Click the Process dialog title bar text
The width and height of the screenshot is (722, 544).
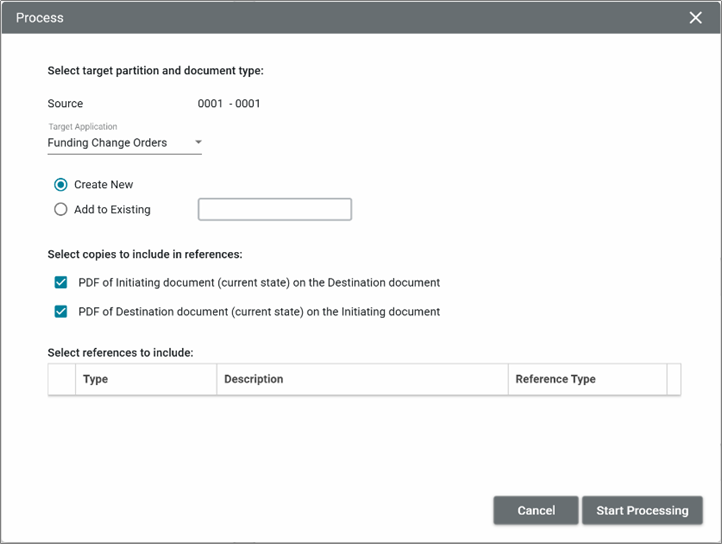tap(40, 18)
